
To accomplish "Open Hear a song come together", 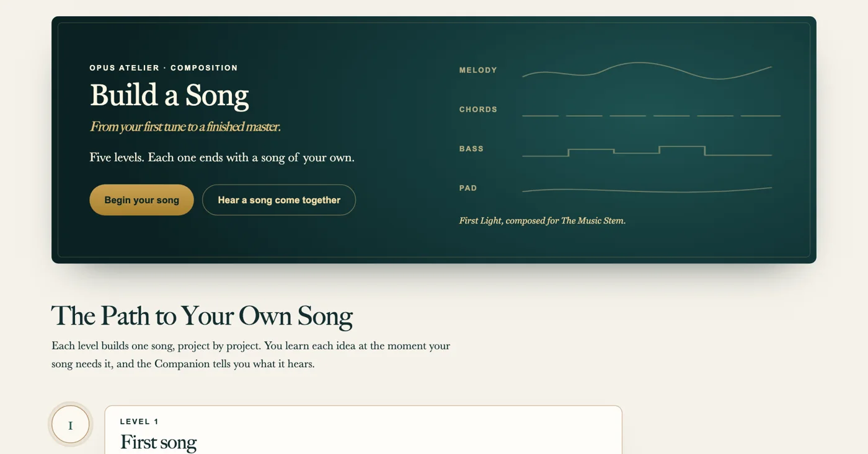I will coord(279,200).
